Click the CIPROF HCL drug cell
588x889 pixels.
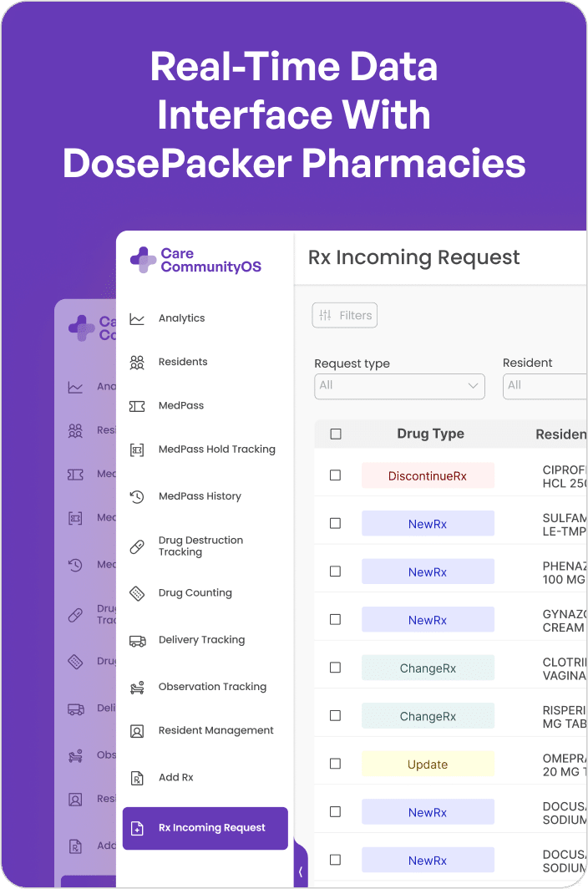click(x=564, y=477)
